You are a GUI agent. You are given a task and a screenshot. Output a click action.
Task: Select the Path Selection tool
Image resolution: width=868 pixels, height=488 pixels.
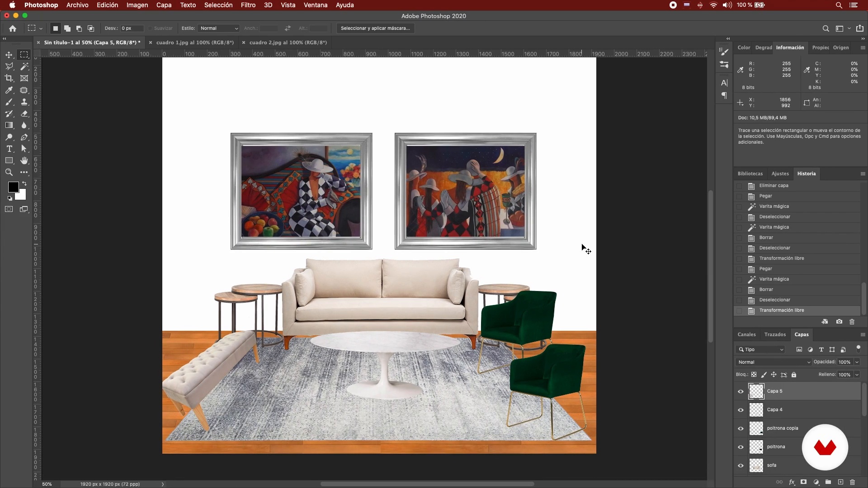click(x=24, y=149)
